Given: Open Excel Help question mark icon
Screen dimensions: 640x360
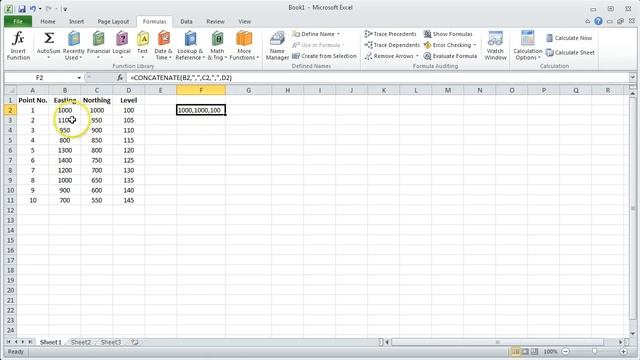Looking at the screenshot, I should point(598,21).
